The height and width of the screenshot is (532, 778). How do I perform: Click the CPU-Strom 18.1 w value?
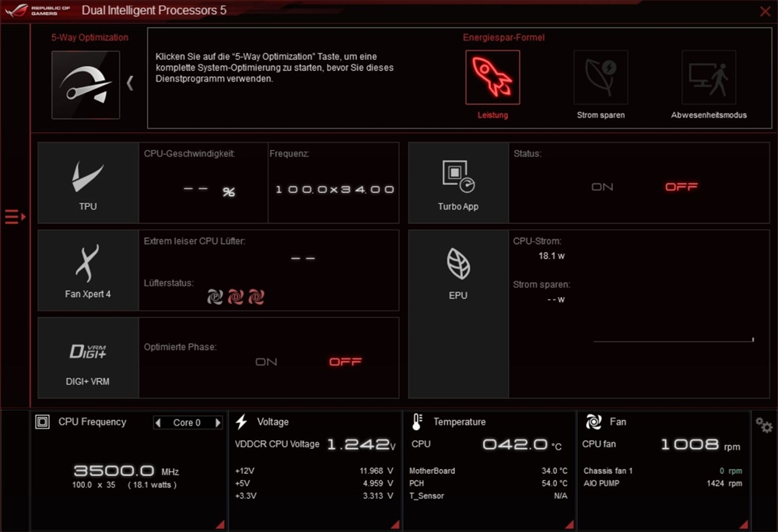[x=552, y=256]
